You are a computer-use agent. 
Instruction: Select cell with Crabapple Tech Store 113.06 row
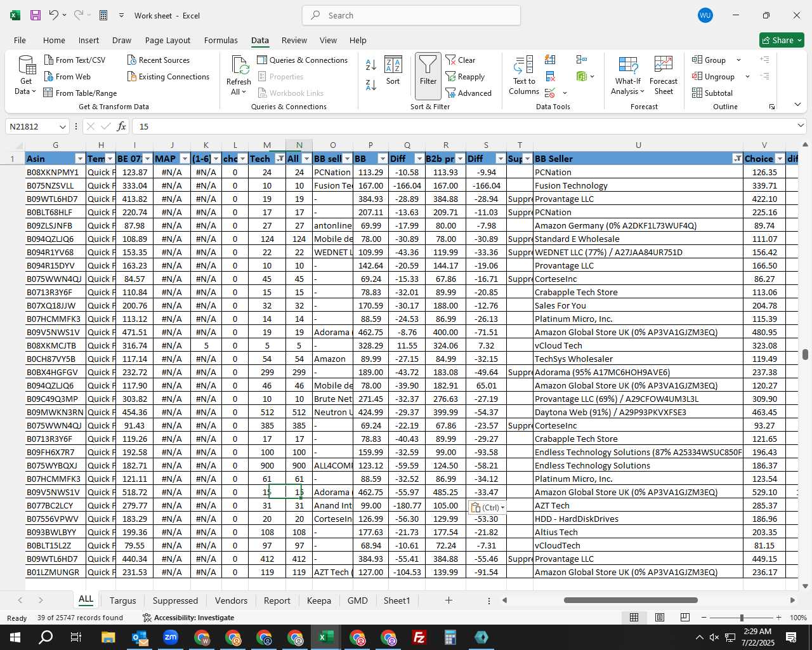638,292
